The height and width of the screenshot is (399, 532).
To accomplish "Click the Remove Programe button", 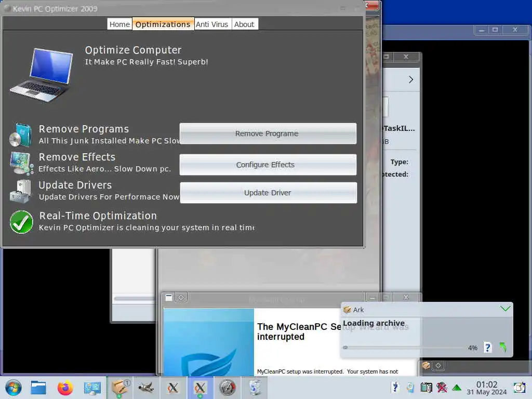I will point(268,134).
